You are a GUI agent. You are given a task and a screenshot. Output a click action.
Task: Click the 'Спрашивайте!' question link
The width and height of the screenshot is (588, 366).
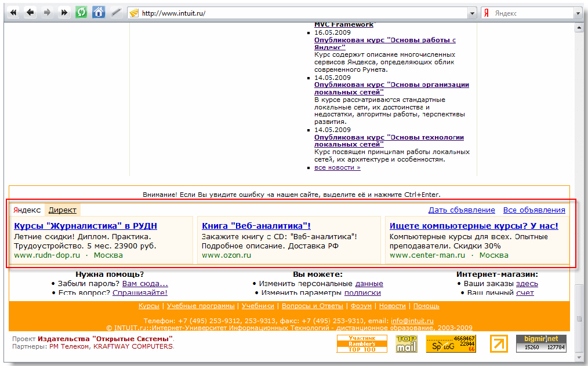pos(140,292)
